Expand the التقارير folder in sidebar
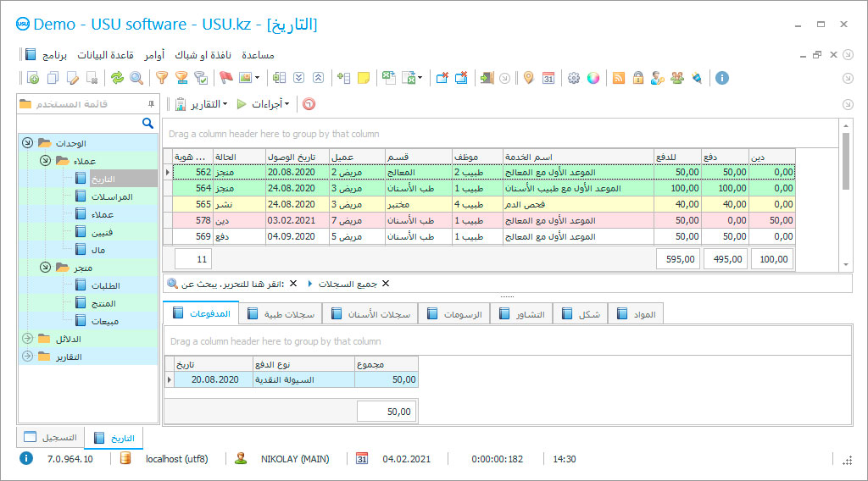The height and width of the screenshot is (481, 868). (x=27, y=357)
